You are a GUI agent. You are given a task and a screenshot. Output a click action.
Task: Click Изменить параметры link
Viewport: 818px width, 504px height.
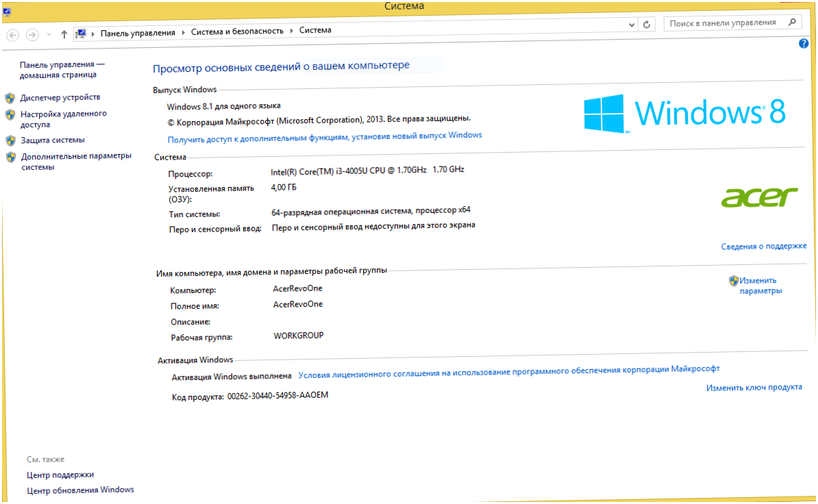point(760,286)
